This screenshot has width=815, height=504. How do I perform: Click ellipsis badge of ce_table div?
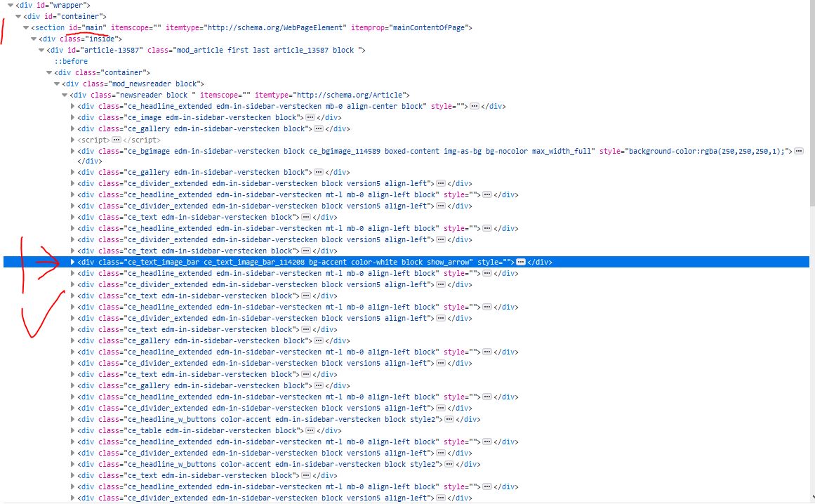coord(310,430)
